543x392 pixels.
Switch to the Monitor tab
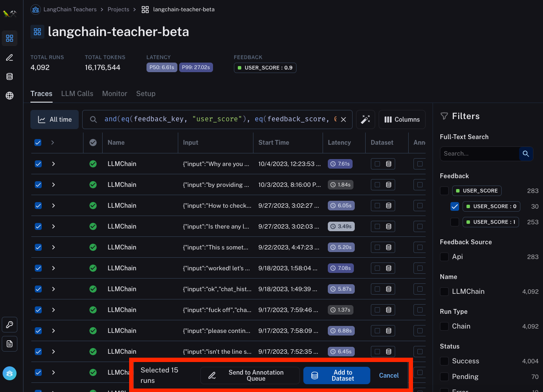[x=115, y=93]
